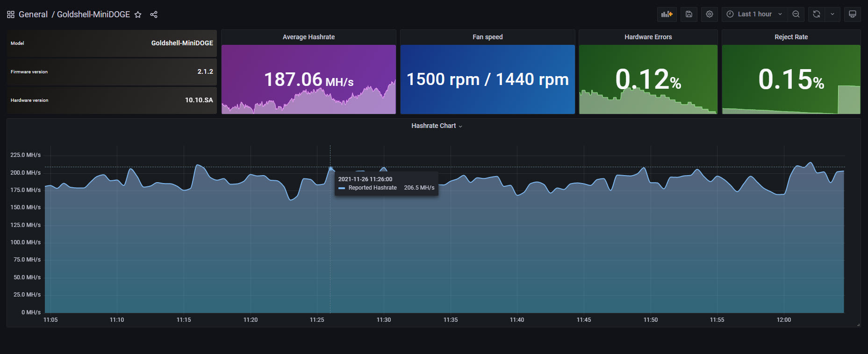The height and width of the screenshot is (354, 868).
Task: Open the Last 1 hour time picker
Action: coord(754,14)
